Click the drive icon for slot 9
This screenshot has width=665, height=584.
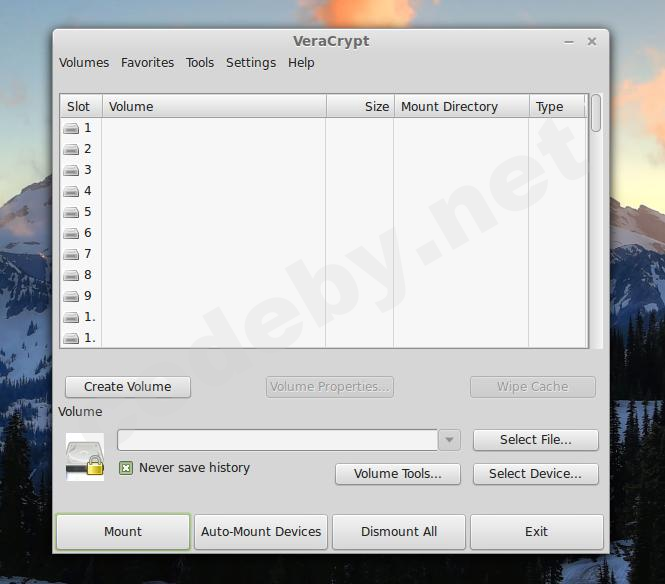[x=71, y=296]
